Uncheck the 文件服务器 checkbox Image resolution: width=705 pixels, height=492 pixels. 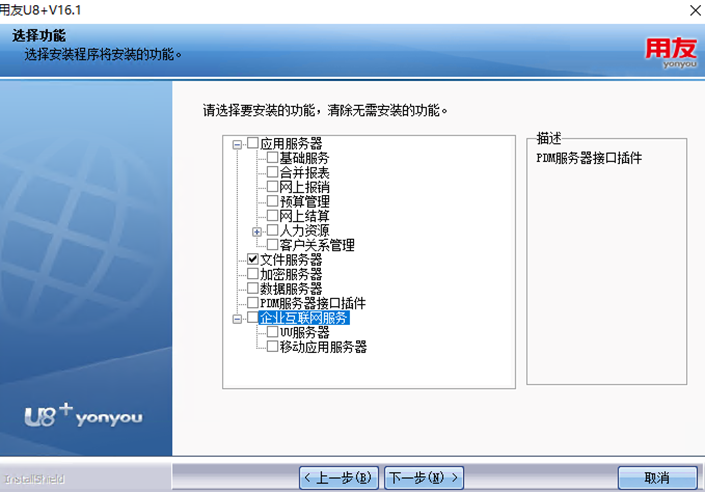coord(253,259)
